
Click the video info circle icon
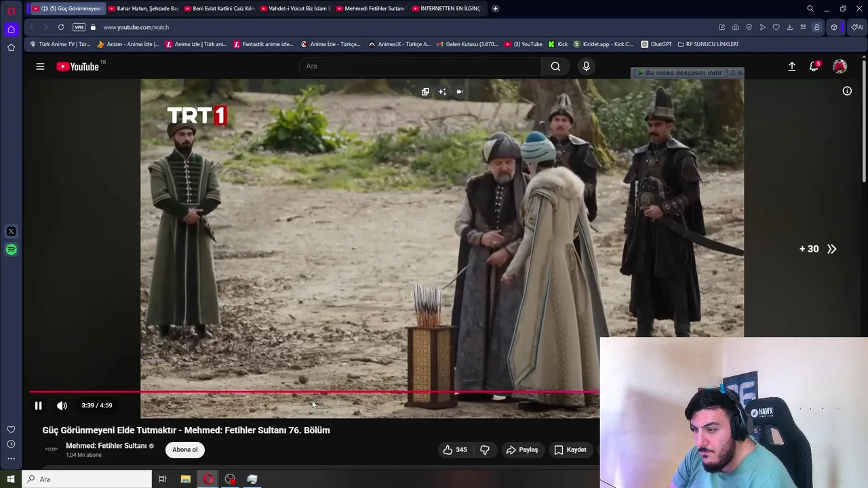tap(847, 91)
